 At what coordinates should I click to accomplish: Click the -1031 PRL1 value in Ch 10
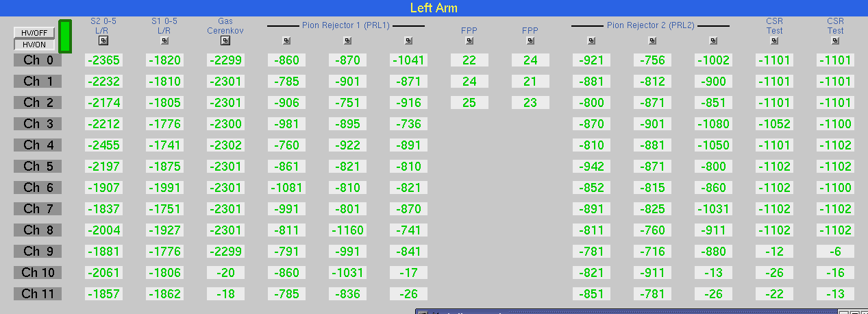[x=347, y=273]
